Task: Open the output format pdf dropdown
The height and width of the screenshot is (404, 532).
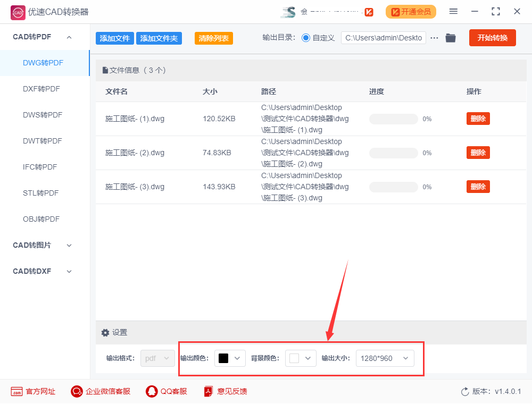Action: (x=157, y=358)
